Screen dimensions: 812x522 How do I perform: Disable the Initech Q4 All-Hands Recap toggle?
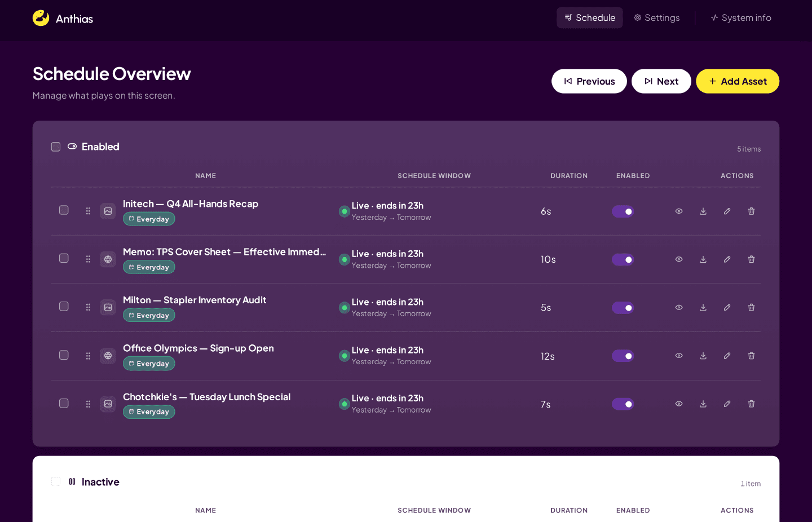(623, 211)
